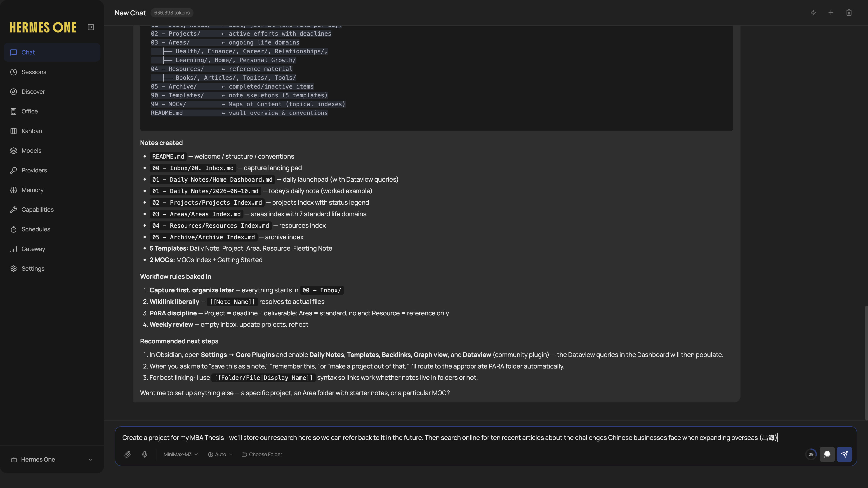Click the Kanban columns icon
Image resolution: width=868 pixels, height=488 pixels.
(14, 131)
